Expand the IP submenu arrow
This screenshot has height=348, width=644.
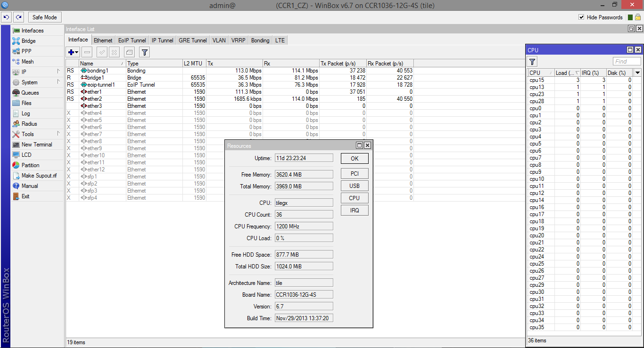tap(58, 72)
